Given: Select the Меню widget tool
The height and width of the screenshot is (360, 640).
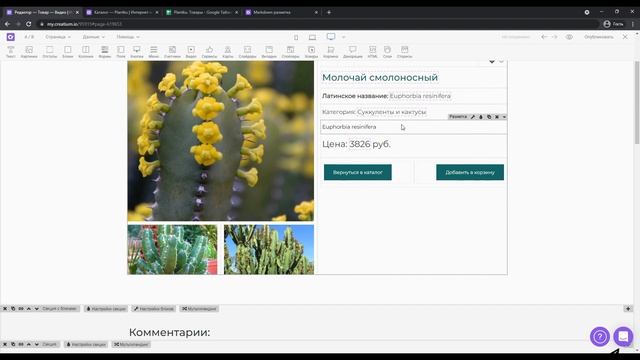Looking at the screenshot, I should pyautogui.click(x=153, y=52).
